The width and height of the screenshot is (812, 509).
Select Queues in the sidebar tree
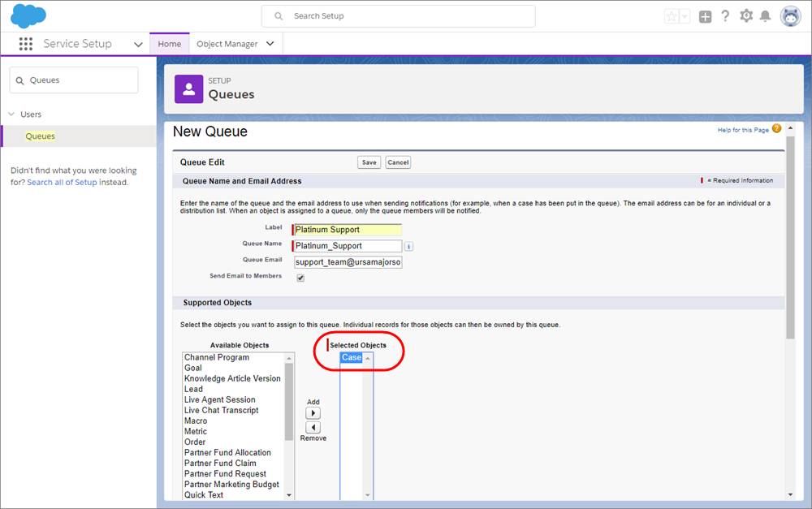(x=41, y=136)
